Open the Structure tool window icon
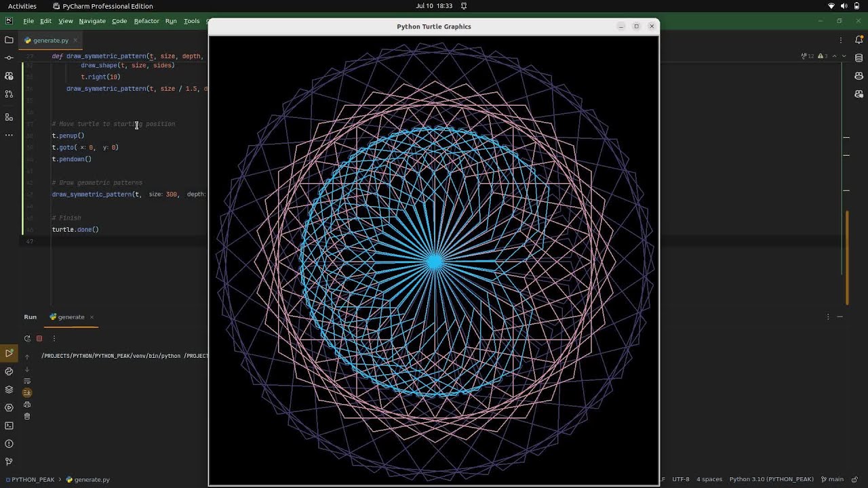868x488 pixels. 9,117
